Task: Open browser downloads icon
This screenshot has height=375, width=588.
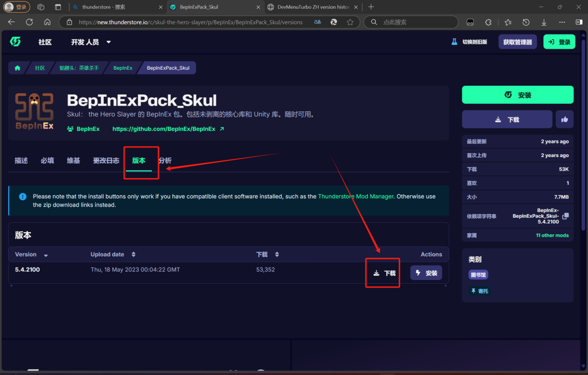Action: [x=544, y=22]
